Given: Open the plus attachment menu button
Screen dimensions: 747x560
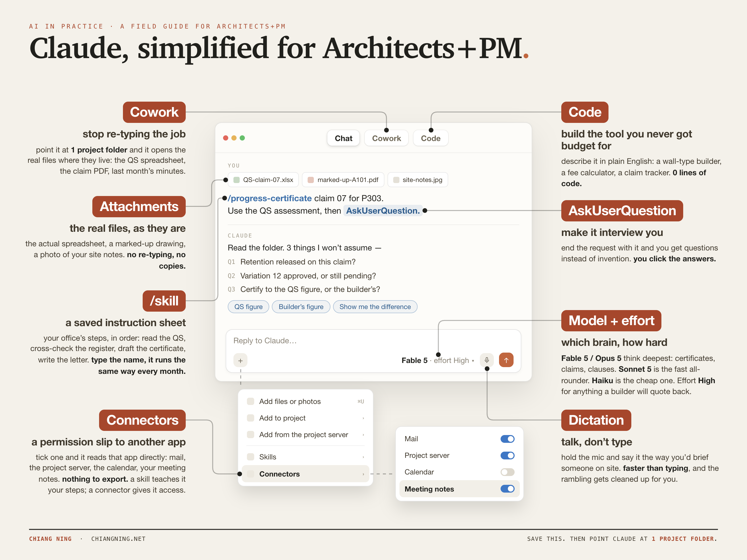Looking at the screenshot, I should [240, 361].
